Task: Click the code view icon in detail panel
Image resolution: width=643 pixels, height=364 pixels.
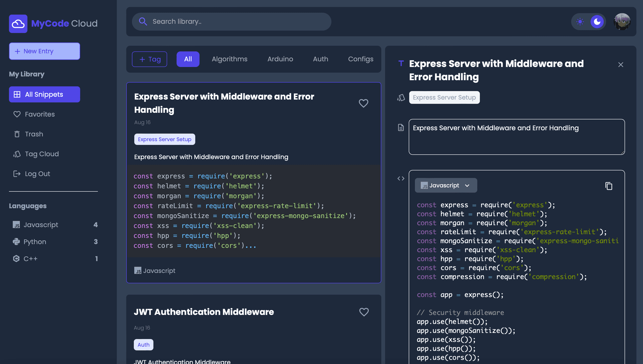Action: [401, 178]
